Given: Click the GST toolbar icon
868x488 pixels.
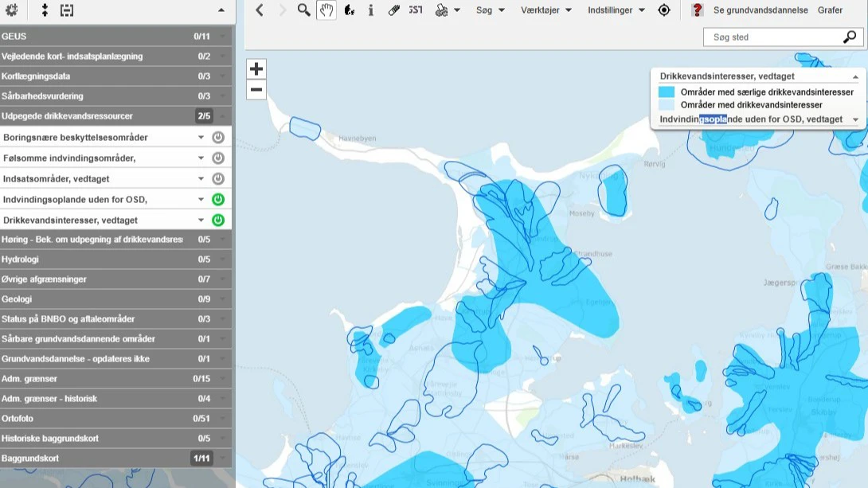Looking at the screenshot, I should 416,10.
